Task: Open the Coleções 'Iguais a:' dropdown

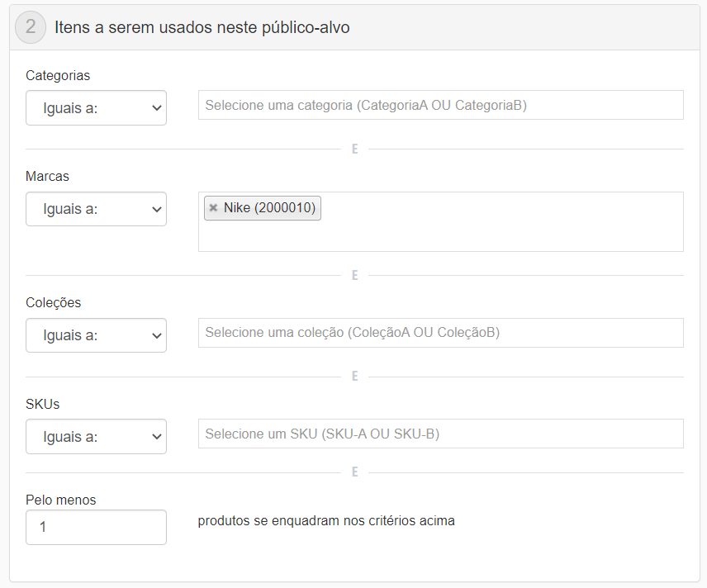Action: 96,334
